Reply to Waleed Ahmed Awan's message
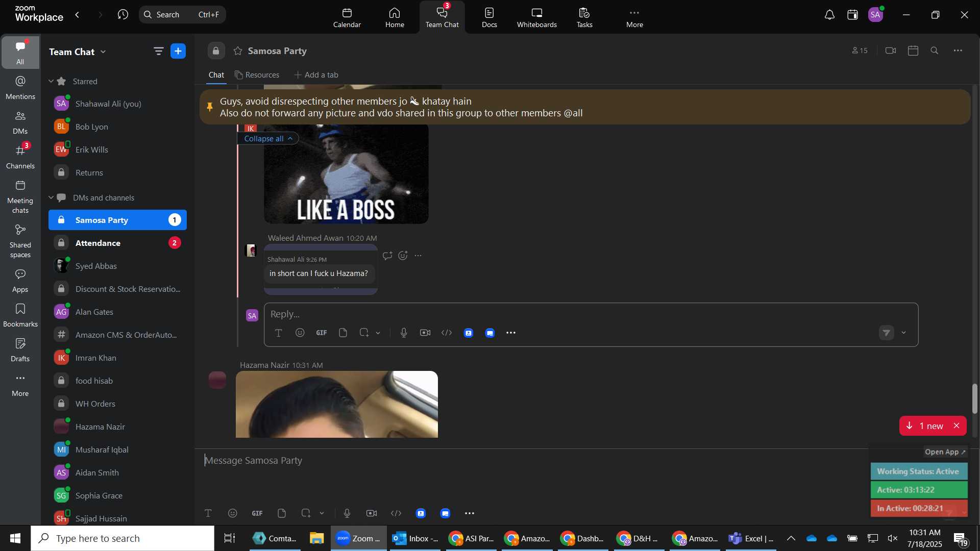This screenshot has height=551, width=980. pyautogui.click(x=387, y=256)
